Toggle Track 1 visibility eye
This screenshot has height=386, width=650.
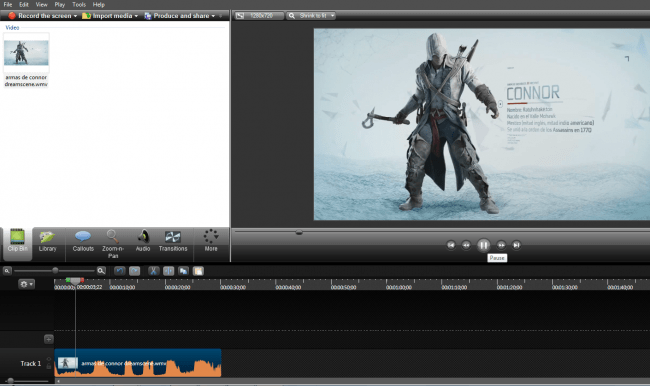point(49,359)
